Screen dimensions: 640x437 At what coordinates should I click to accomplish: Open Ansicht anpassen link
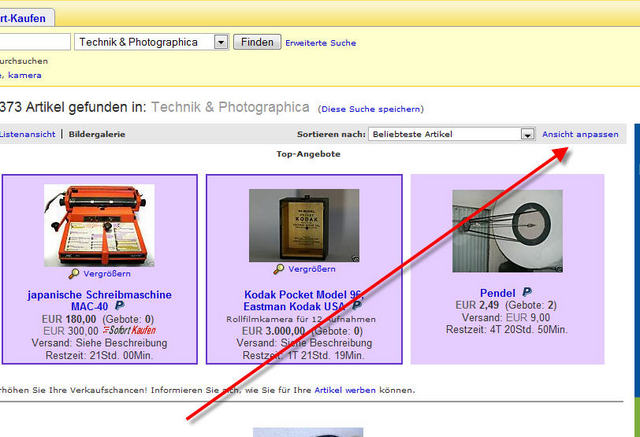coord(580,134)
